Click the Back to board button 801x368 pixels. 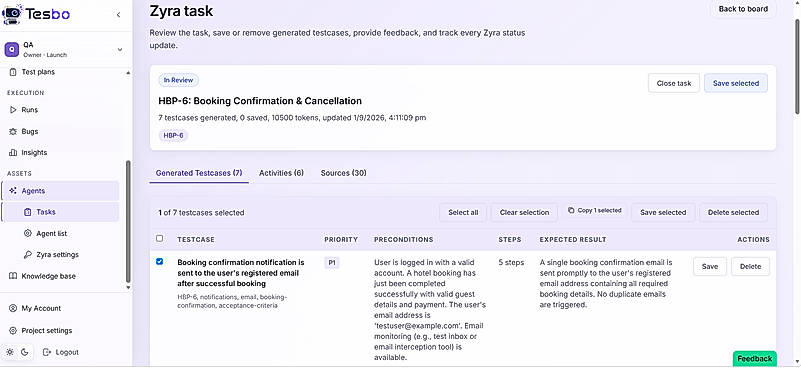(x=743, y=9)
